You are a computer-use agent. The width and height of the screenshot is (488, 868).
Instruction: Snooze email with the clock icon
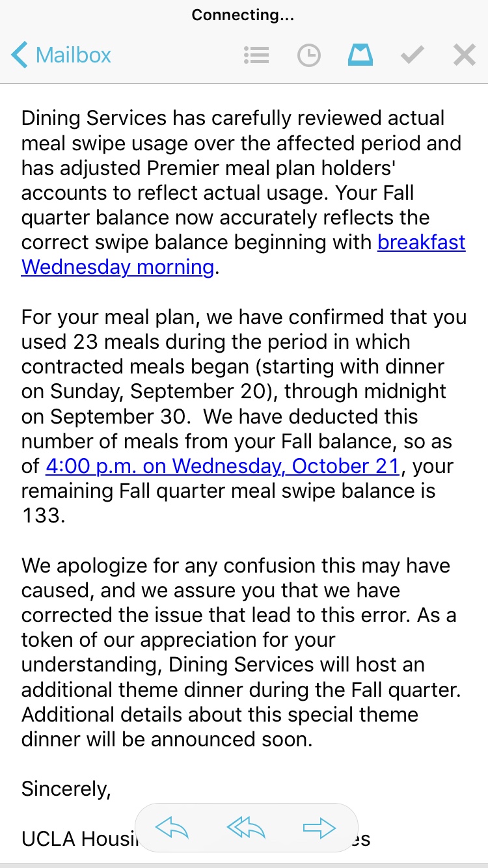click(309, 55)
